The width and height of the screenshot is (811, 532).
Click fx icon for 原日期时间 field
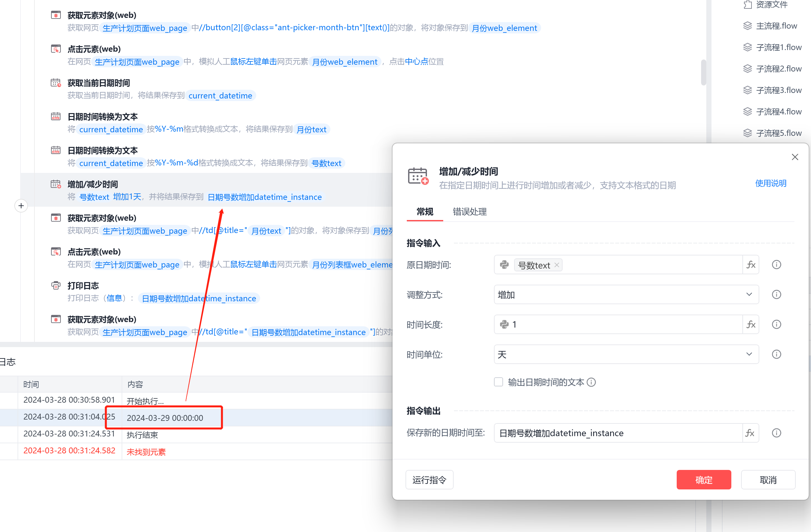[x=751, y=265]
